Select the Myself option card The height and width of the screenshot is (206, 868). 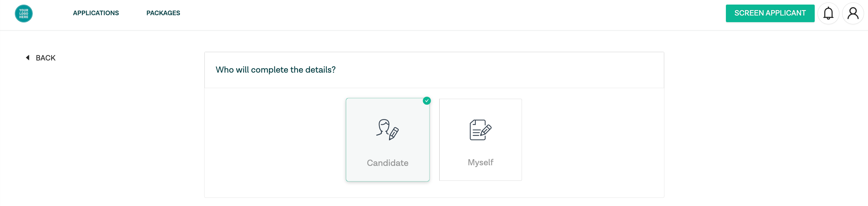481,140
